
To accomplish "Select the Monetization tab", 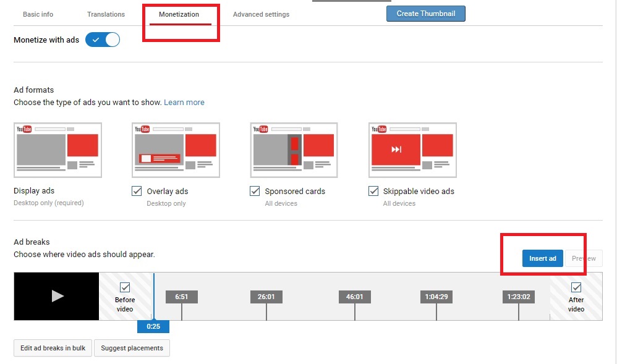I will [x=179, y=14].
